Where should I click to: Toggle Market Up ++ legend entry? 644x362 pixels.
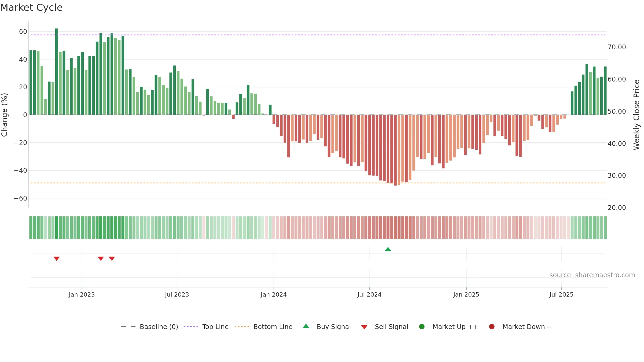click(x=448, y=327)
